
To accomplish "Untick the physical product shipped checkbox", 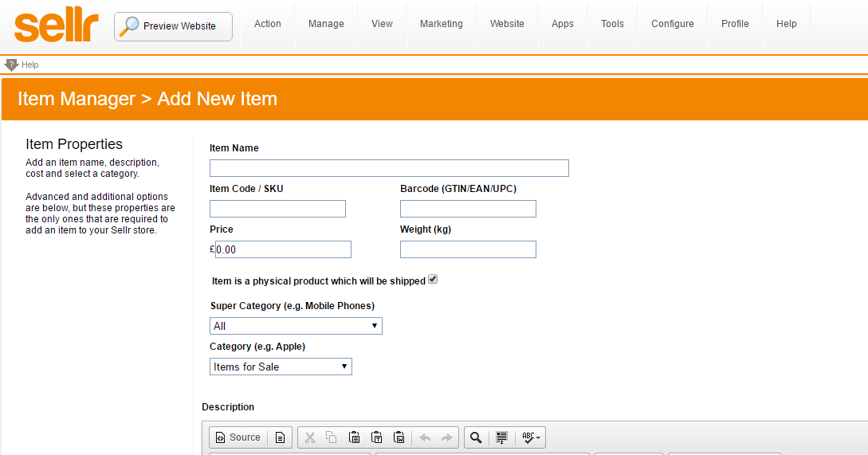I will pos(433,280).
